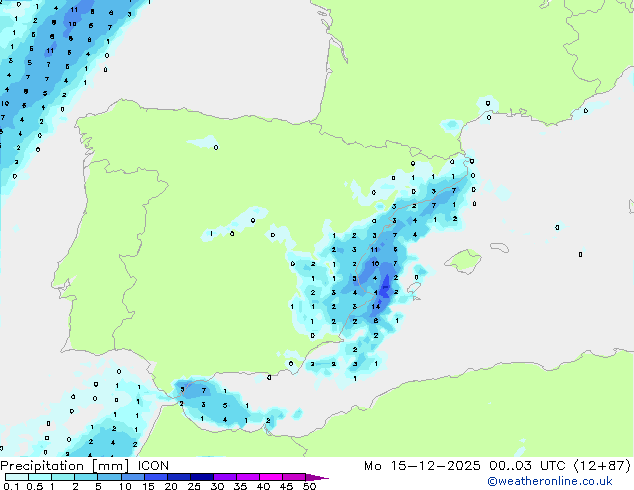Click the 0.1–0.5 mm palest cyan legend swatch
Viewport: 634px width, 490px height.
[x=17, y=477]
